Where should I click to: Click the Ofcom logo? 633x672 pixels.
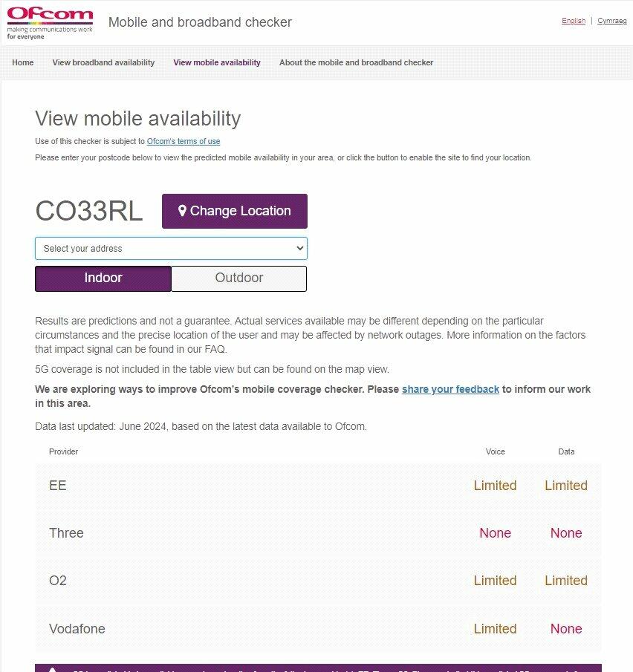click(x=50, y=22)
